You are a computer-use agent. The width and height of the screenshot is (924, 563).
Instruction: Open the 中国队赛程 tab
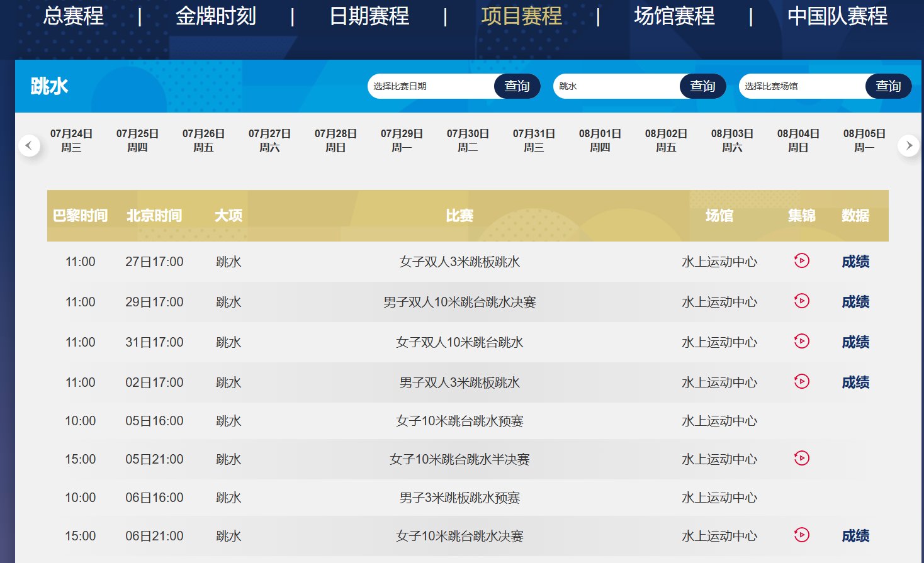click(x=837, y=16)
